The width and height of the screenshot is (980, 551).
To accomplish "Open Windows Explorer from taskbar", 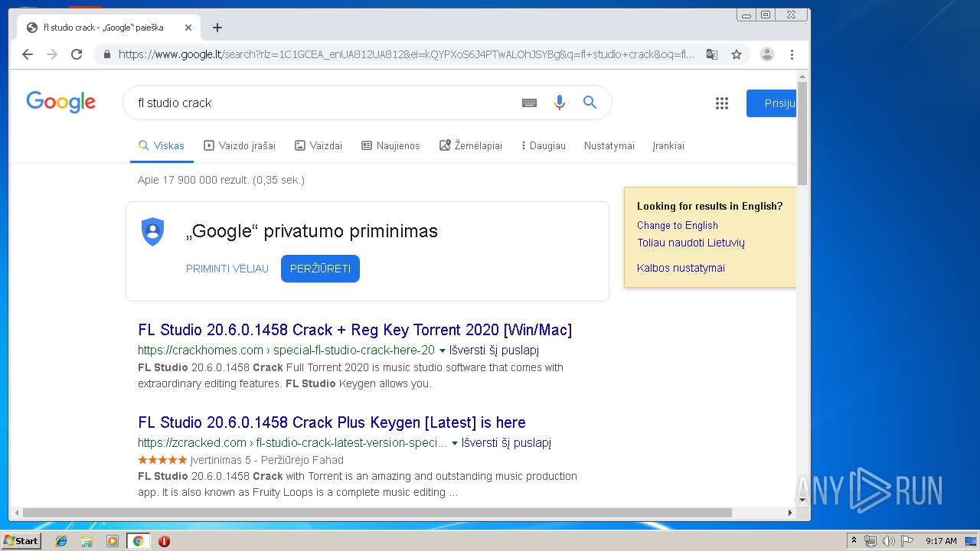I will pos(87,541).
